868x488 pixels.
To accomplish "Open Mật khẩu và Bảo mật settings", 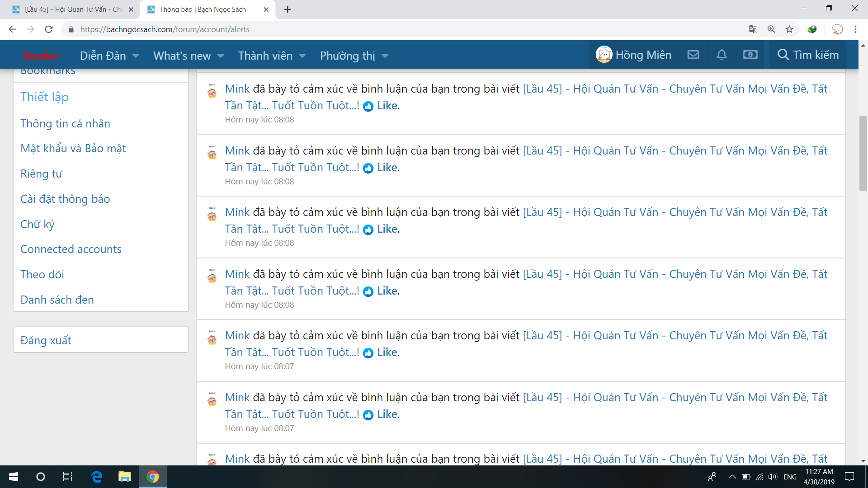I will (x=73, y=148).
